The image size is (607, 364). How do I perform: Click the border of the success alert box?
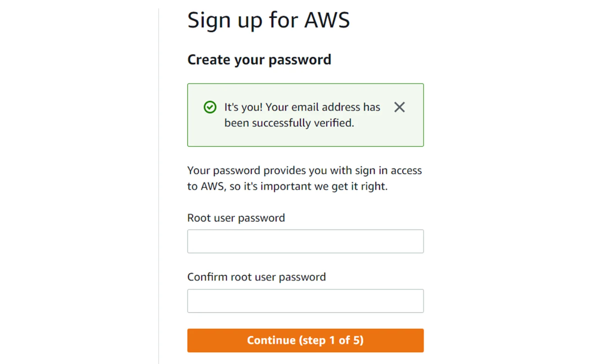click(x=305, y=83)
